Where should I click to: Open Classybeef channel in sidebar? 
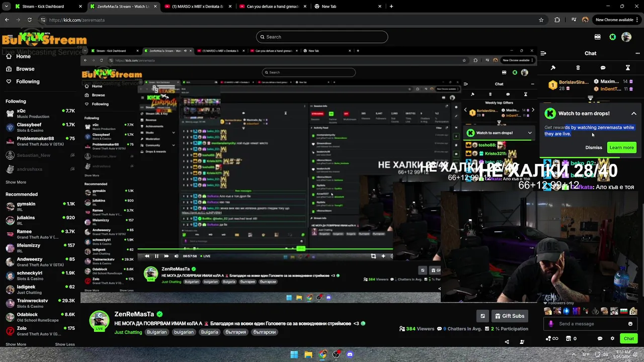(x=40, y=127)
